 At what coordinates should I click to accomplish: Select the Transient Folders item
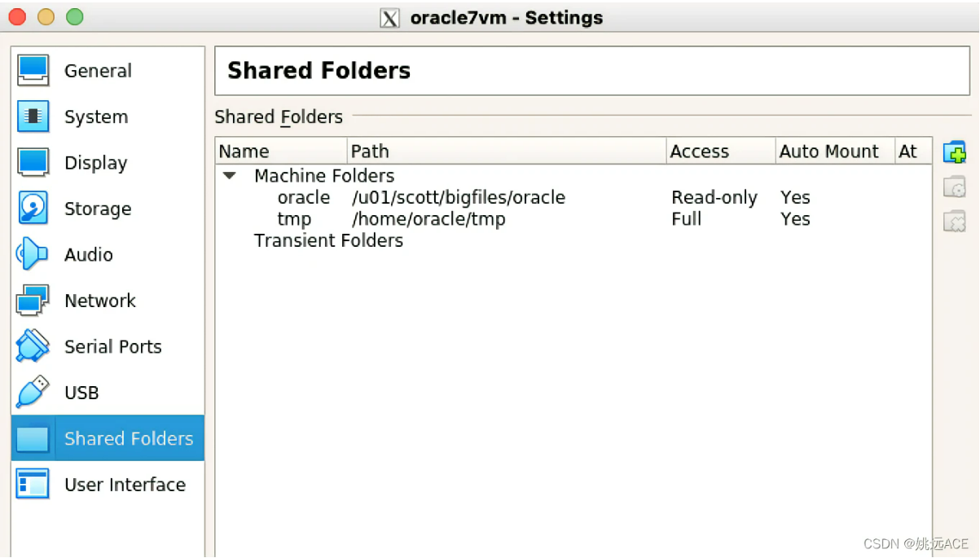tap(328, 240)
